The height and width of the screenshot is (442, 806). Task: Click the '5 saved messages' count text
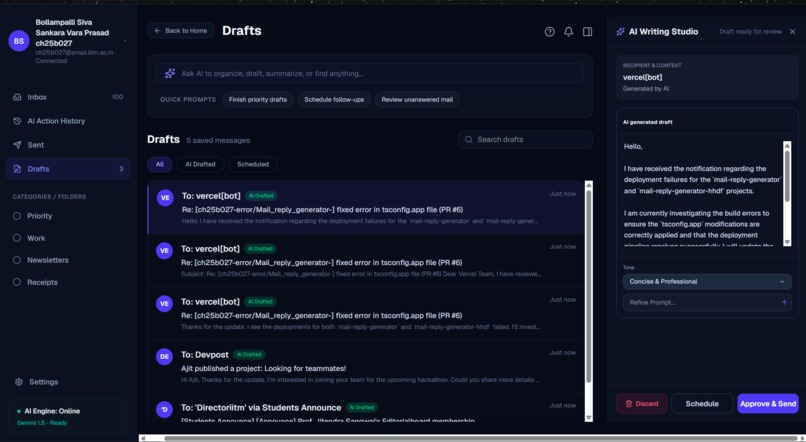(x=218, y=140)
